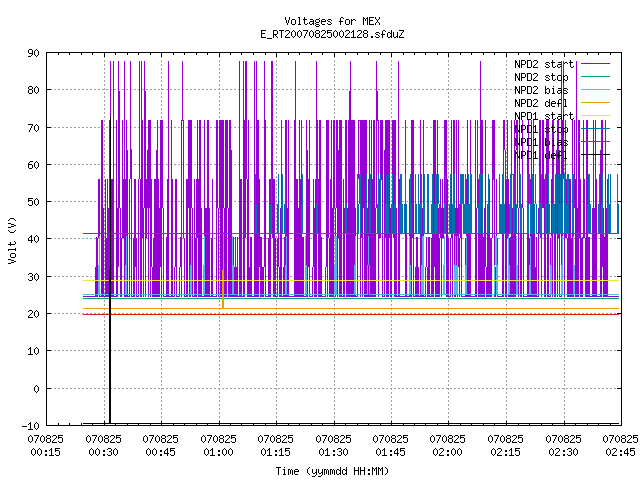Viewport: 640px width, 480px height.
Task: Click the 'NPD1 start' legend label
Action: click(544, 116)
